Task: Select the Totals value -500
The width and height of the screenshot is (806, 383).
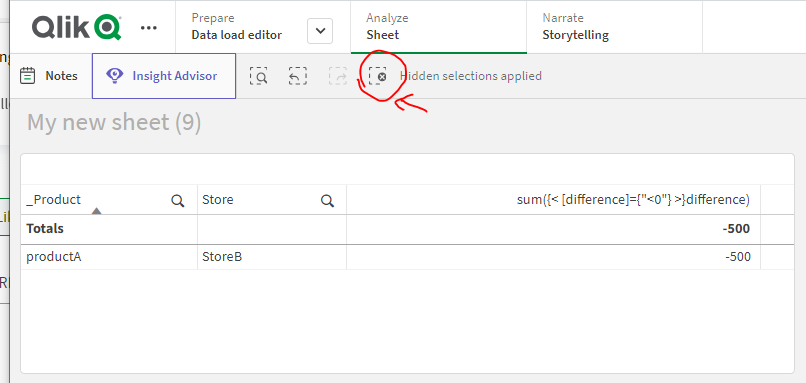Action: [736, 229]
